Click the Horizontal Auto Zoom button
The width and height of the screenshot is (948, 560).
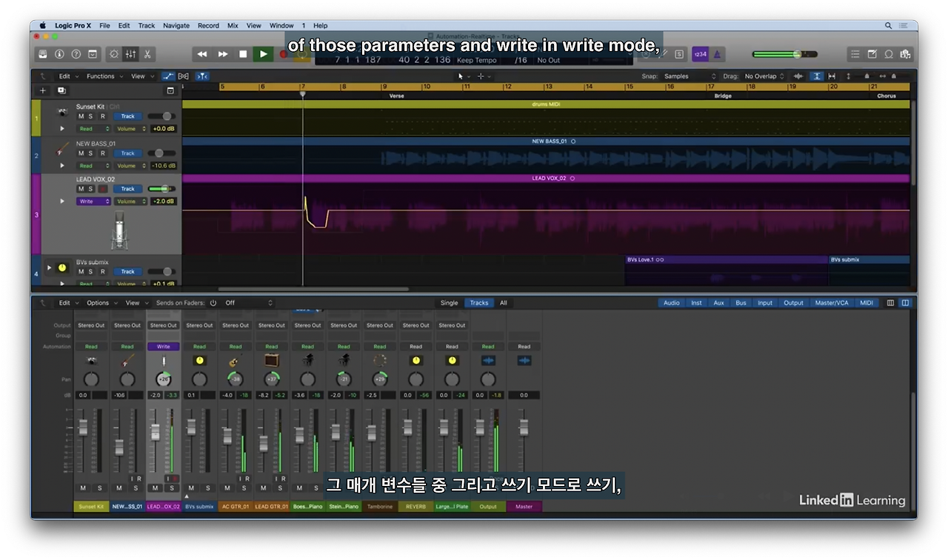pyautogui.click(x=832, y=76)
